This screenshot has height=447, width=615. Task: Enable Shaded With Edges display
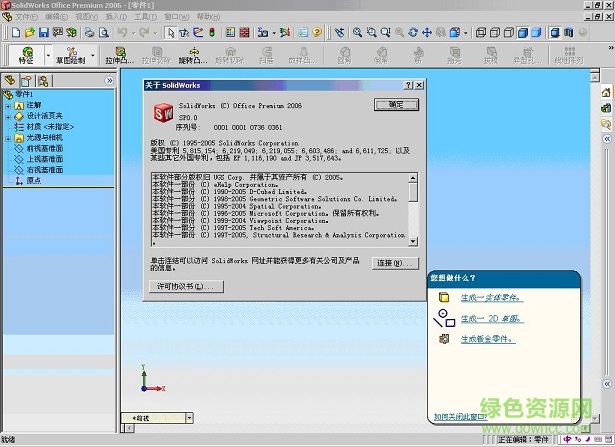tap(522, 33)
